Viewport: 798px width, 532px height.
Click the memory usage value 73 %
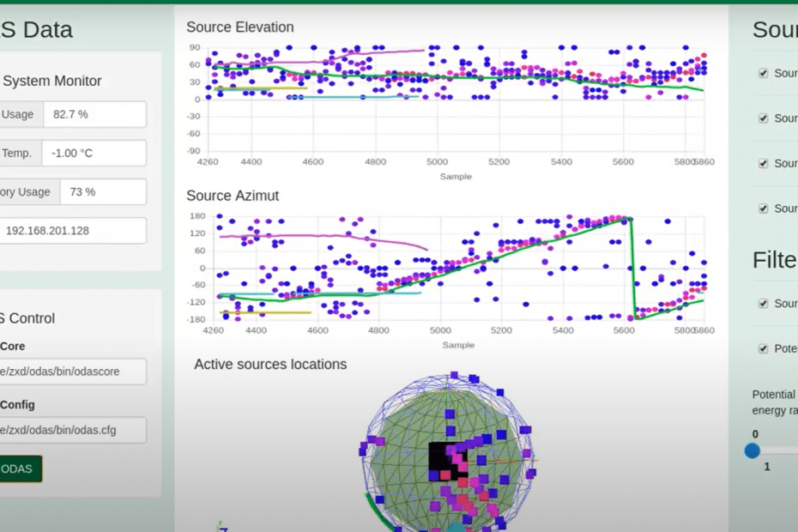pos(102,192)
